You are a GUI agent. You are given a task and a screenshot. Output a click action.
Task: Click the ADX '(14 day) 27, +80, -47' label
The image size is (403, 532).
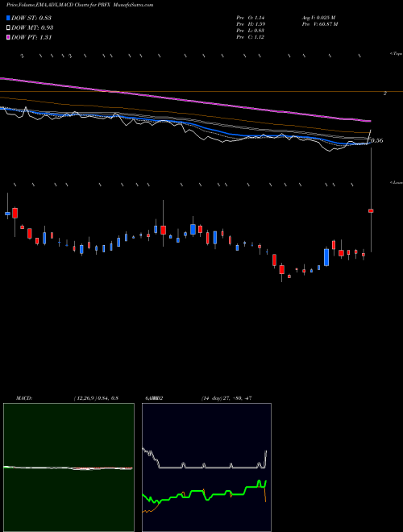click(x=226, y=398)
